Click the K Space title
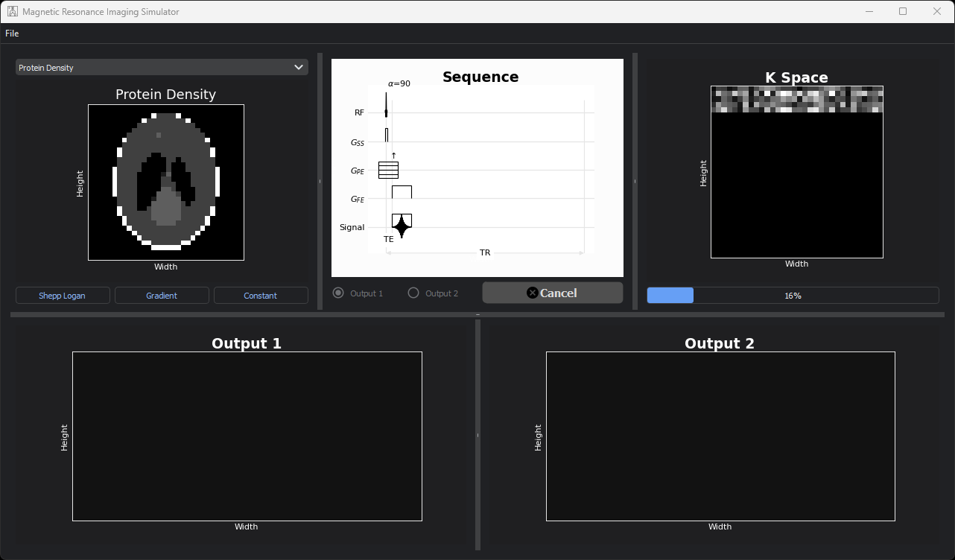This screenshot has height=560, width=955. (796, 77)
